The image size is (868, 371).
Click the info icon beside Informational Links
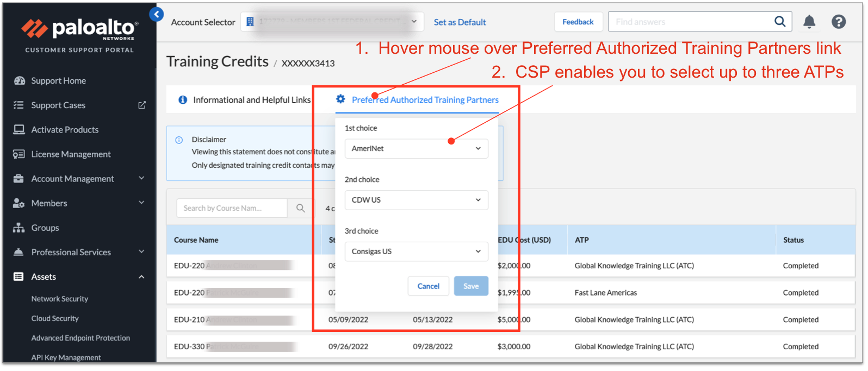[x=183, y=100]
